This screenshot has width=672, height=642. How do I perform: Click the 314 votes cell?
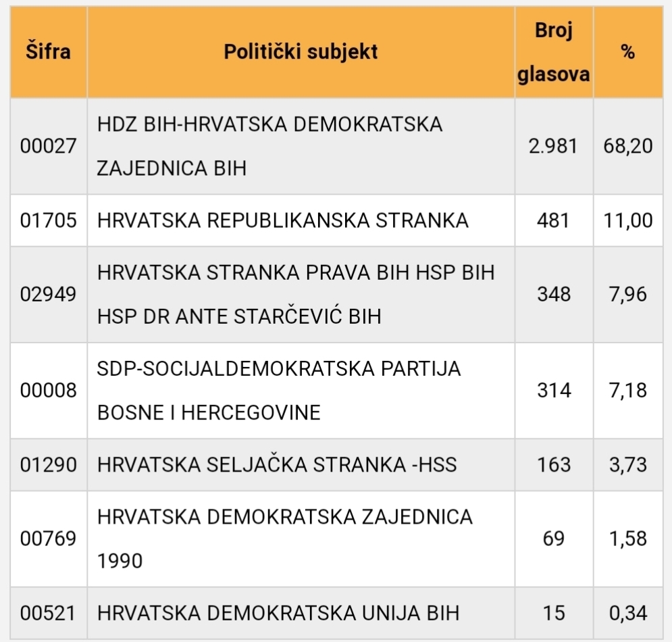[x=554, y=391]
